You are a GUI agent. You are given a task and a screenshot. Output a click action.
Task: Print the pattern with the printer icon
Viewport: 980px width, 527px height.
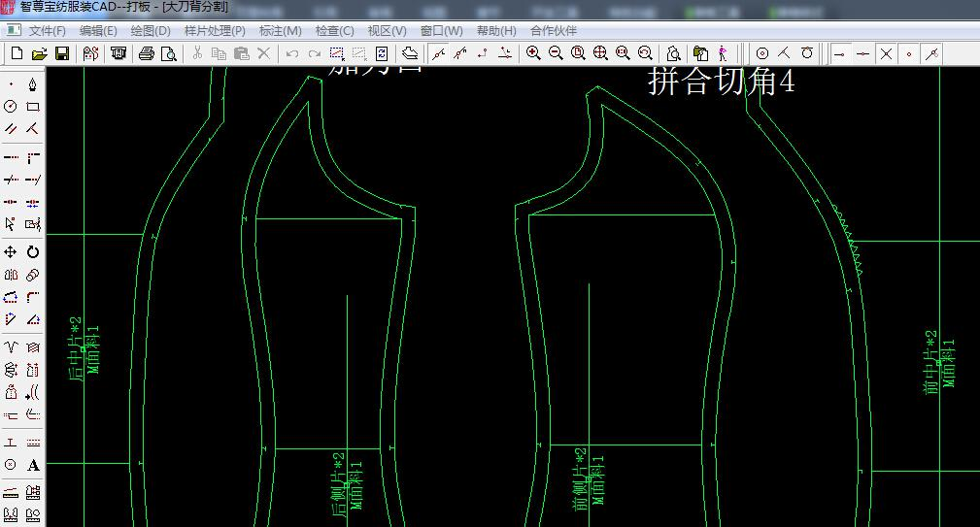pyautogui.click(x=147, y=53)
